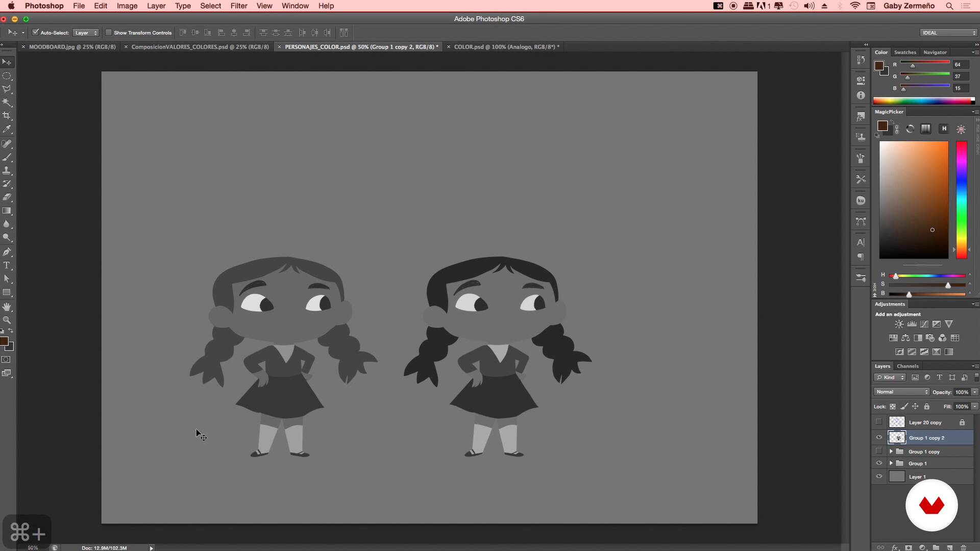Click the delete layer trash icon
Screen dimensions: 980x551
coord(964,547)
